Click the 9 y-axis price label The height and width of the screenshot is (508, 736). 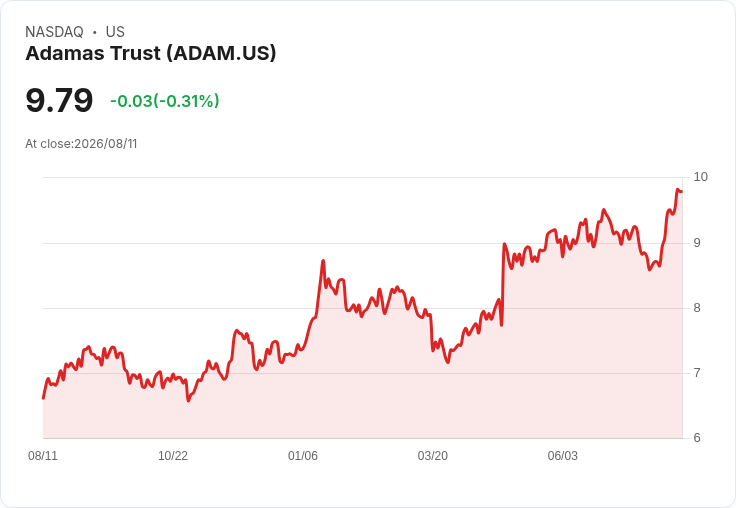[697, 243]
